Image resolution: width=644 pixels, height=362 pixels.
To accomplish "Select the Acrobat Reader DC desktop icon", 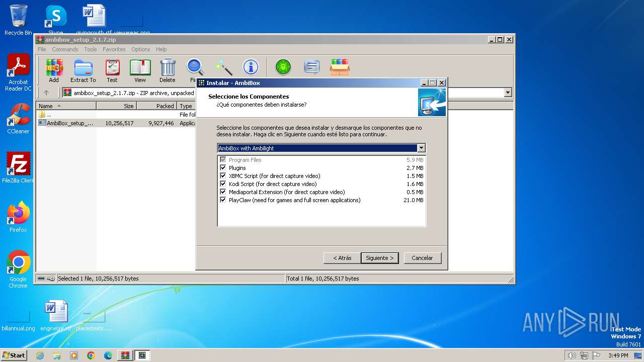I will click(x=18, y=72).
